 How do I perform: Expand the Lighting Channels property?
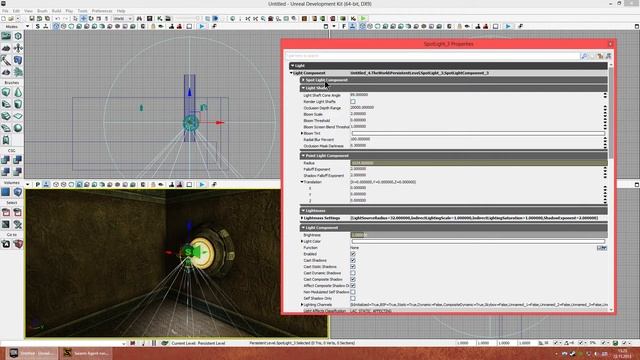tap(302, 304)
